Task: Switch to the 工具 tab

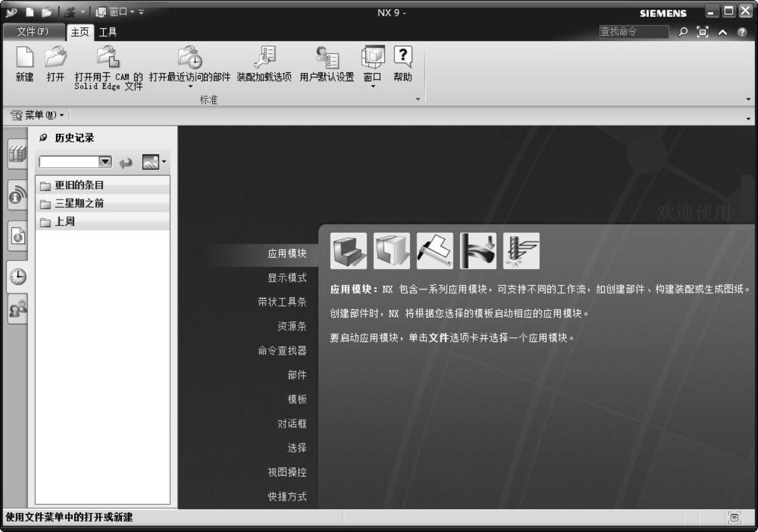Action: tap(108, 33)
